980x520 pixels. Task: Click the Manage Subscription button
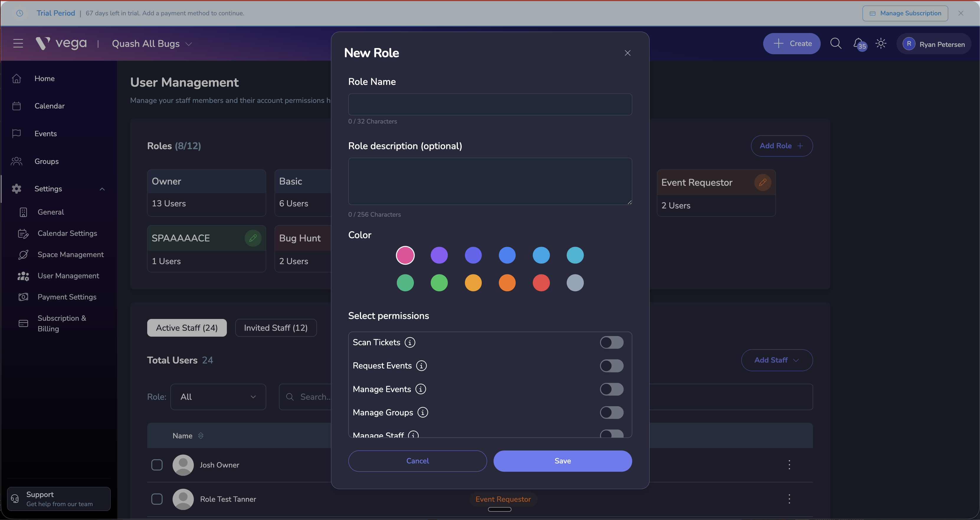coord(905,13)
